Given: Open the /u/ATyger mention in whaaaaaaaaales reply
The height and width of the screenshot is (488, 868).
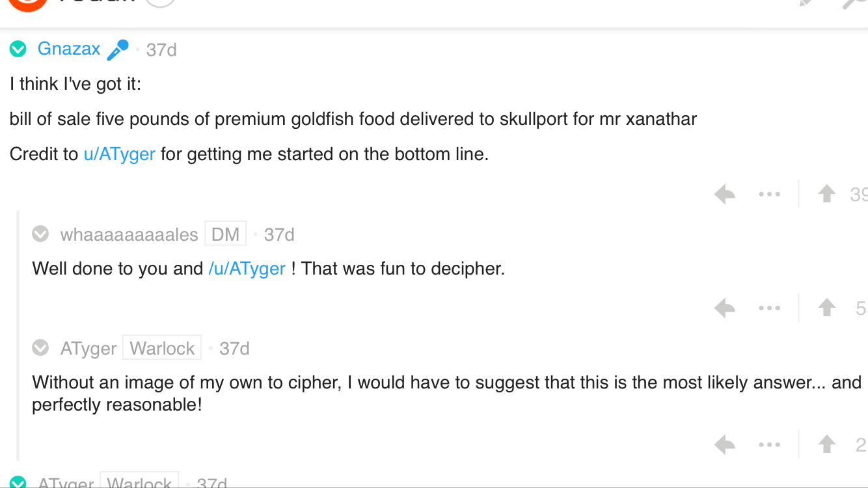Looking at the screenshot, I should pos(247,268).
